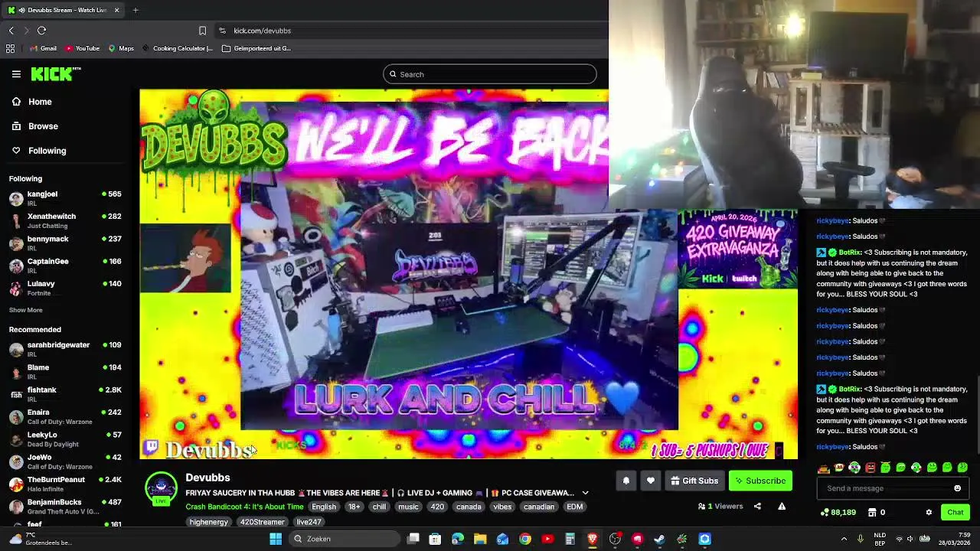Open the Maps bookmark
Screen dimensions: 980x551
(x=121, y=48)
